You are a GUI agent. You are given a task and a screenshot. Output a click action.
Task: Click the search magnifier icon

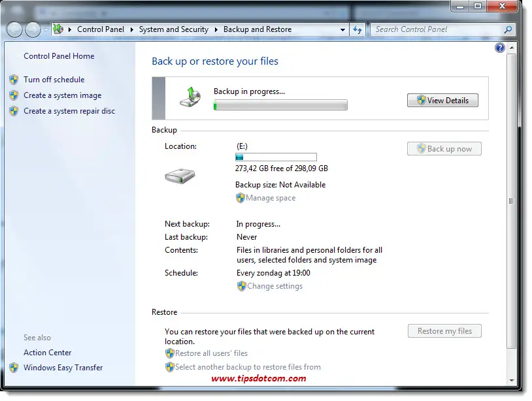click(x=508, y=29)
